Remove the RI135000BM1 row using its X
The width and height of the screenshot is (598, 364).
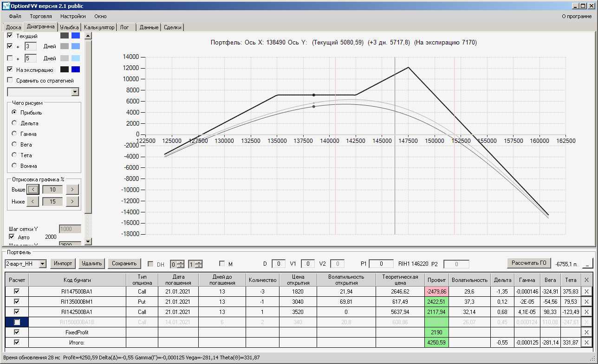point(586,301)
